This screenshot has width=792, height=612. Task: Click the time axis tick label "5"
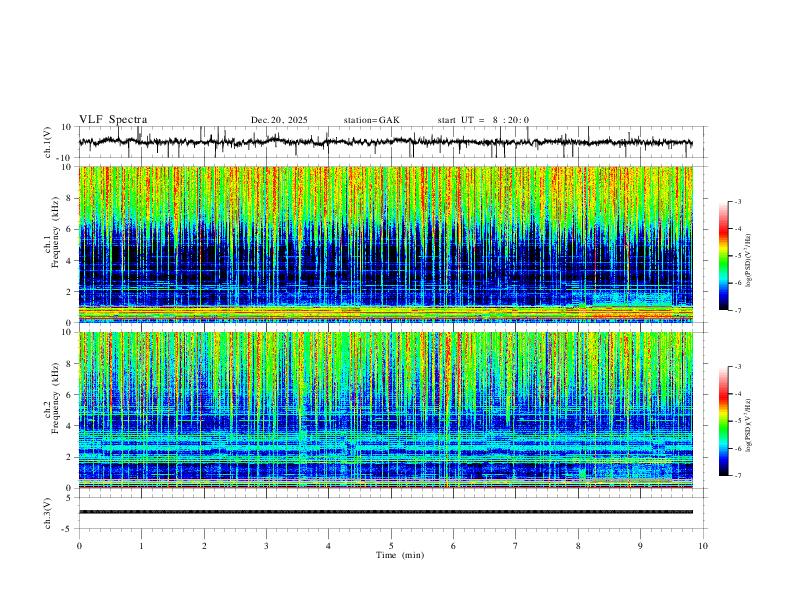click(x=391, y=546)
